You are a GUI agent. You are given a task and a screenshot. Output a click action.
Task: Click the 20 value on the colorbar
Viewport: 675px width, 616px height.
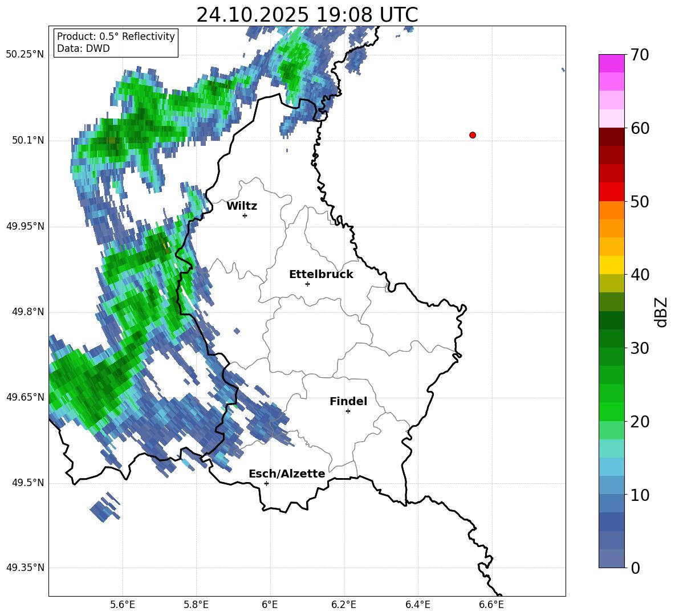click(639, 422)
